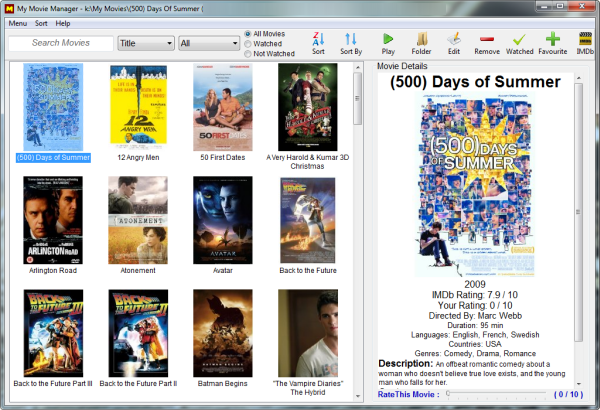Image resolution: width=600 pixels, height=410 pixels.
Task: Click 'Directed By: Marc Webb' text
Action: coord(475,315)
